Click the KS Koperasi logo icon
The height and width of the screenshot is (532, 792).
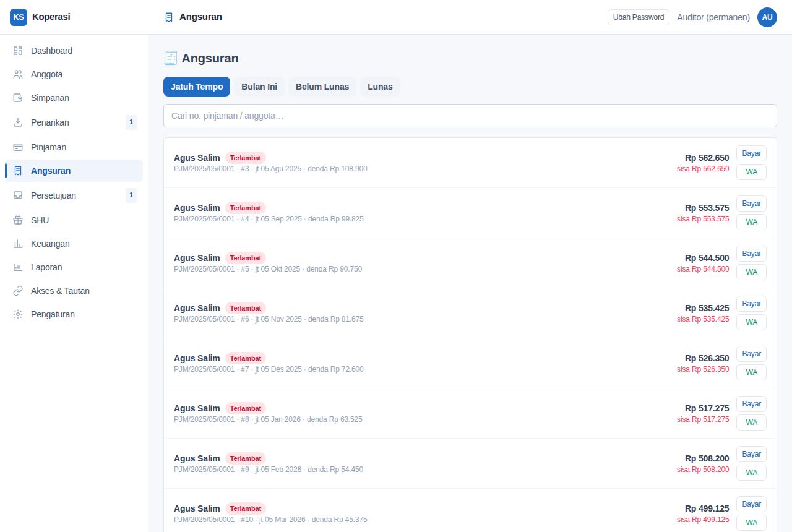[x=19, y=17]
